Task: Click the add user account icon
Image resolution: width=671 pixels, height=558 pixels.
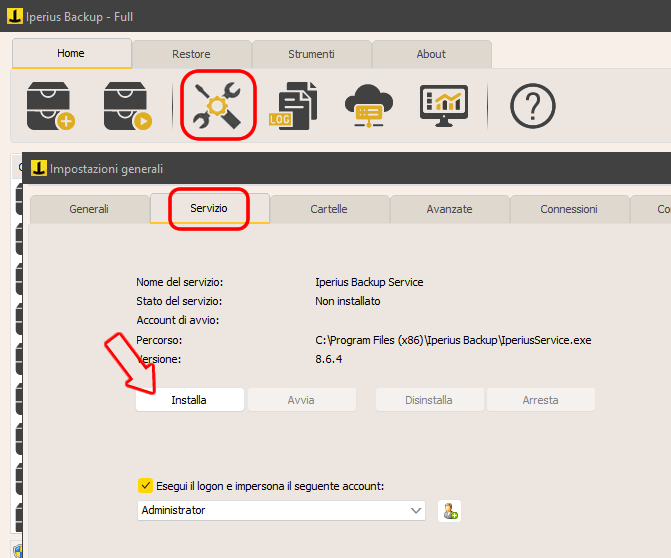Action: click(449, 511)
